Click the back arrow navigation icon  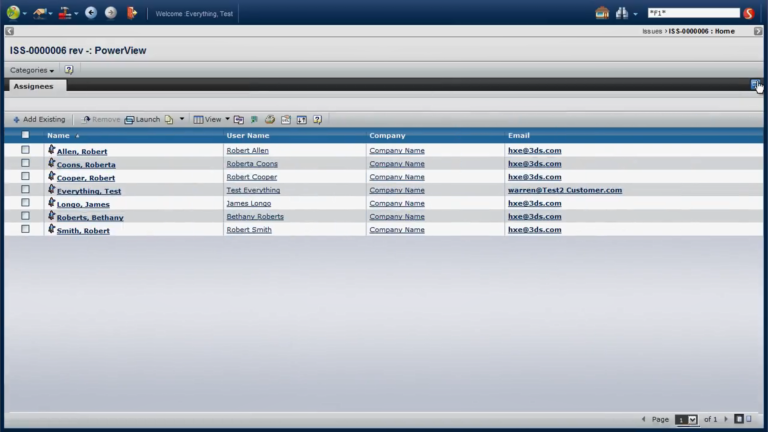tap(91, 13)
